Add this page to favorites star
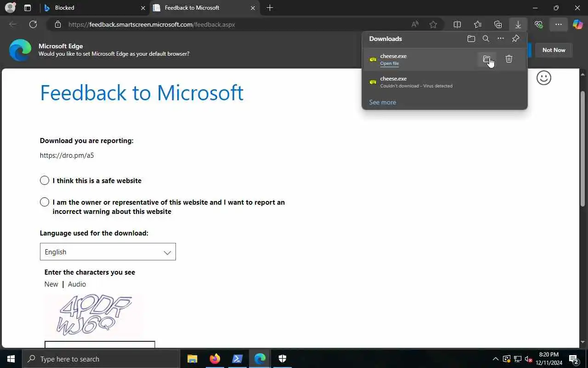The image size is (588, 368). (433, 24)
